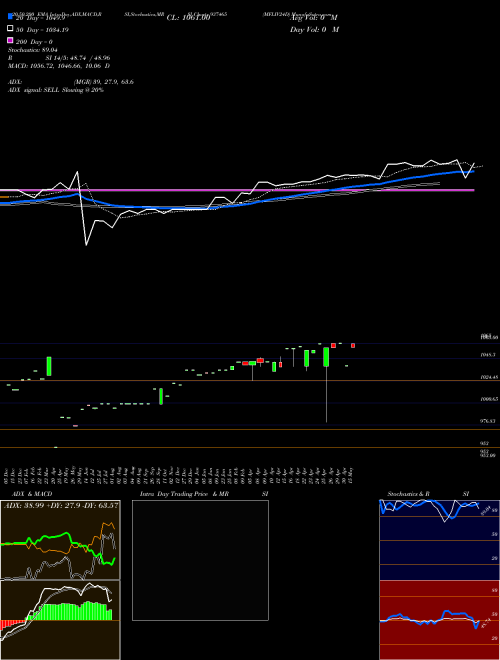Screen dimensions: 500x660
Task: Click the 'ADX signal: SELL Slowing @ 20%' text
Action: coord(56,90)
